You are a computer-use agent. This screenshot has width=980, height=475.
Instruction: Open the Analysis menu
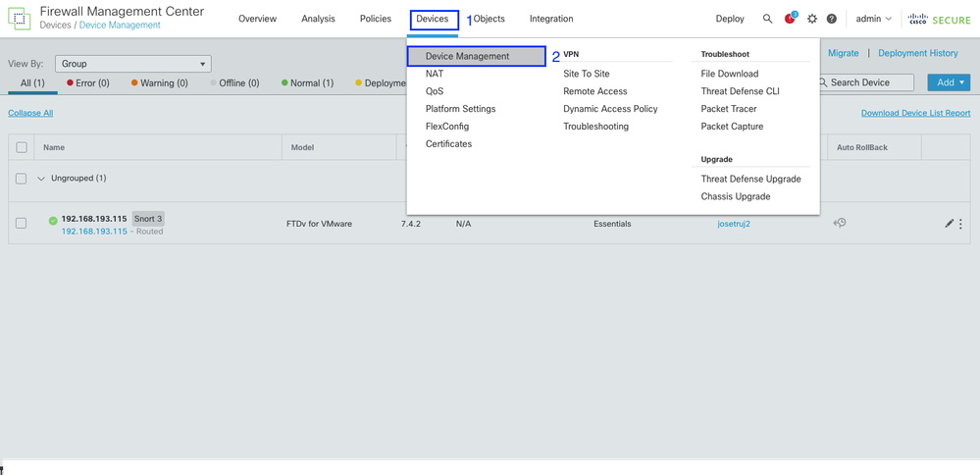(318, 19)
